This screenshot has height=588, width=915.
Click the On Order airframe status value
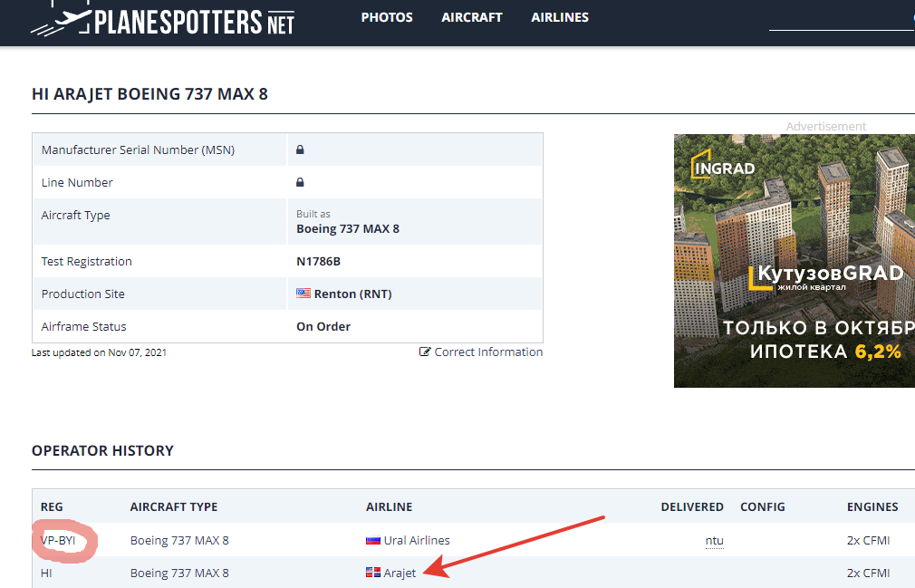[x=323, y=327]
